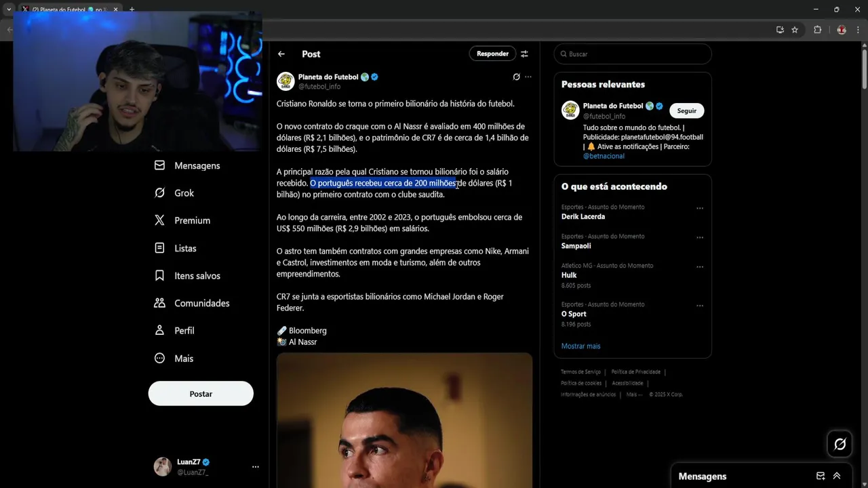Open the post's three-dot options menu
Screen dimensions: 868x488
coord(528,77)
